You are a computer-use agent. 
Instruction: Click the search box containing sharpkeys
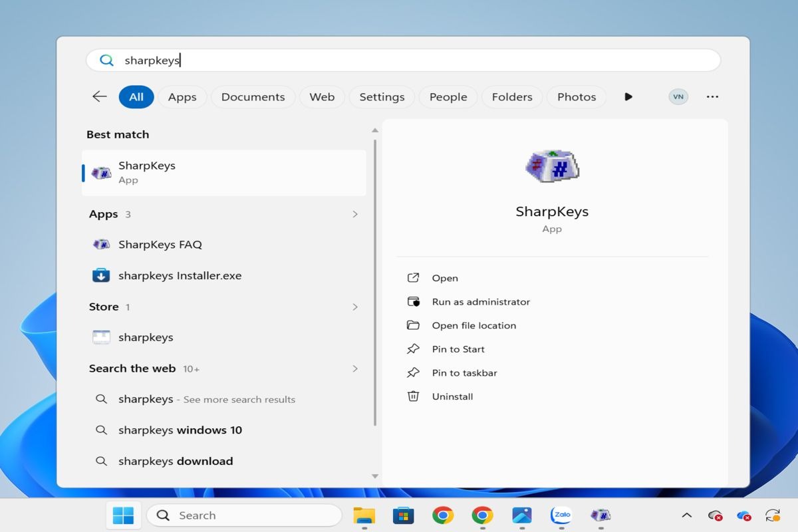click(403, 60)
